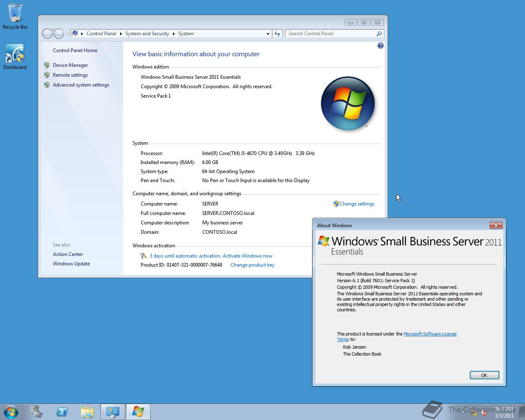The image size is (525, 420).
Task: Click the Change product key link
Action: 252,265
